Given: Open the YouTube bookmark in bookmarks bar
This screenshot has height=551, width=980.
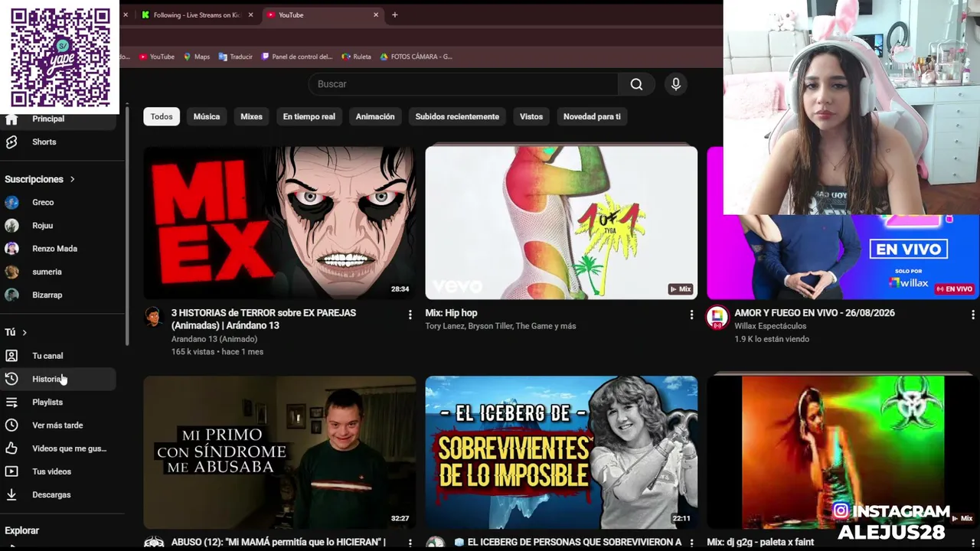Looking at the screenshot, I should pos(156,57).
